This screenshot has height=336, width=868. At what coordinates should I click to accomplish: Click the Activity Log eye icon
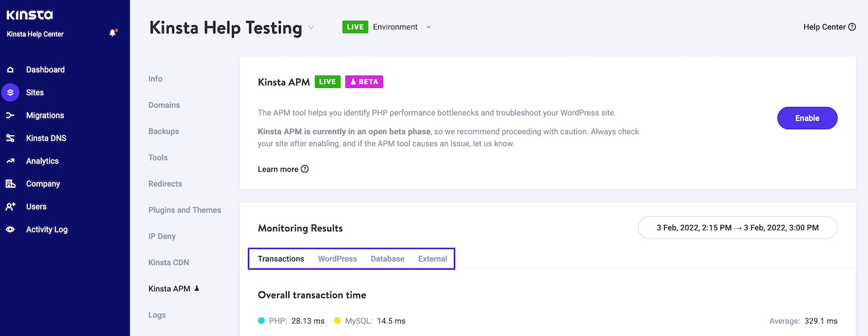(x=11, y=229)
